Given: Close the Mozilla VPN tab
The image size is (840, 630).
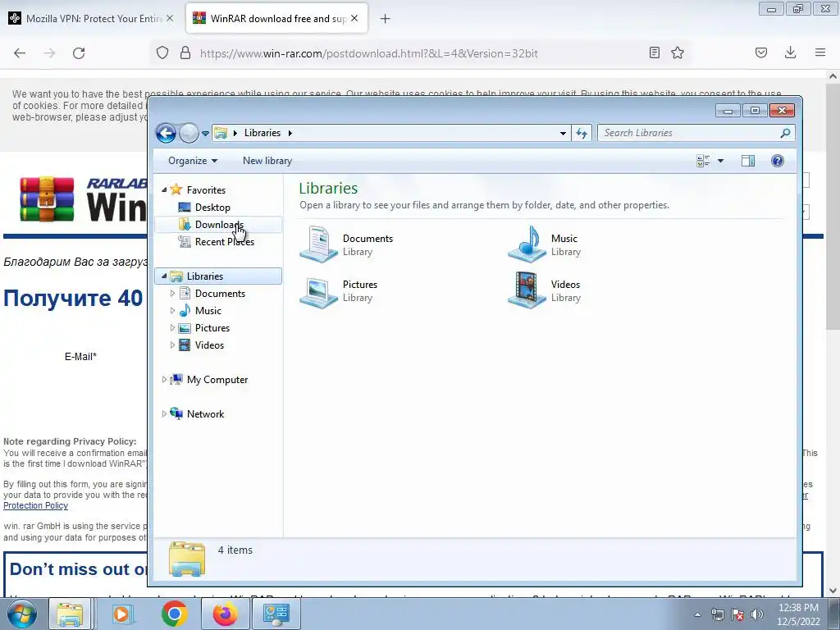Looking at the screenshot, I should coord(170,18).
